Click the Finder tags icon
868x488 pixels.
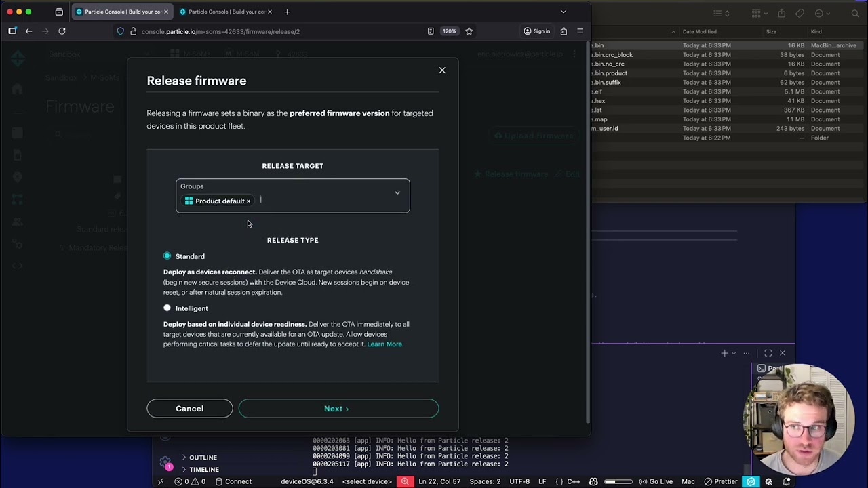pyautogui.click(x=800, y=14)
